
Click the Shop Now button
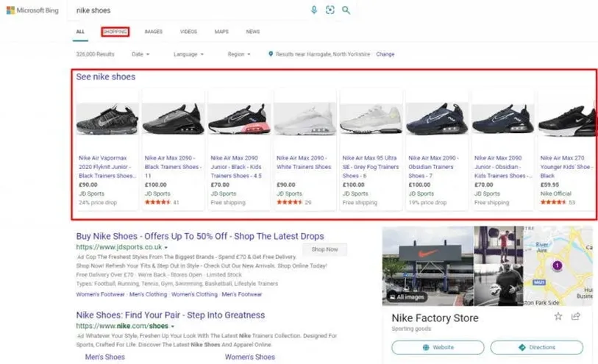[324, 249]
